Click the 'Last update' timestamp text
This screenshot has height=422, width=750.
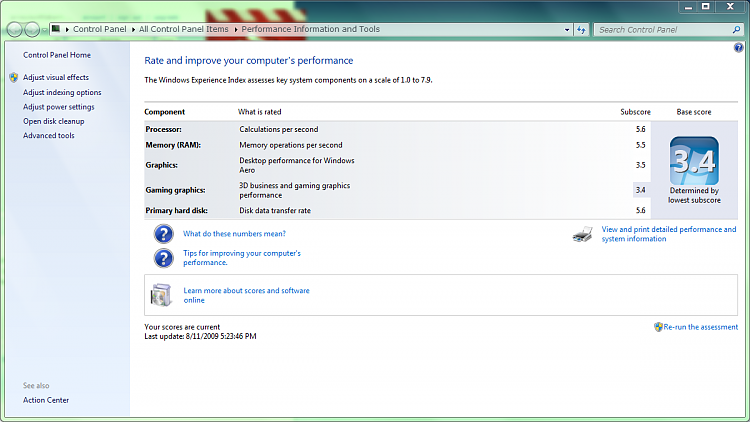[x=200, y=336]
